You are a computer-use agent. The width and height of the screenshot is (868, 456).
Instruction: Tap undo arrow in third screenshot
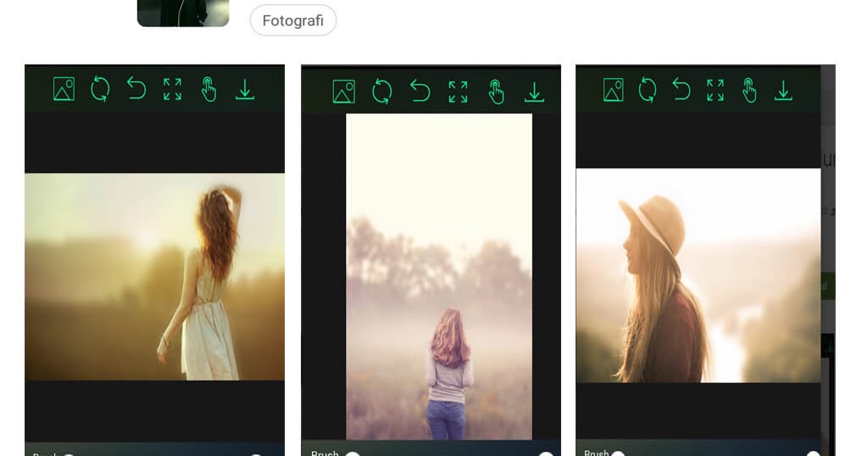[x=682, y=90]
